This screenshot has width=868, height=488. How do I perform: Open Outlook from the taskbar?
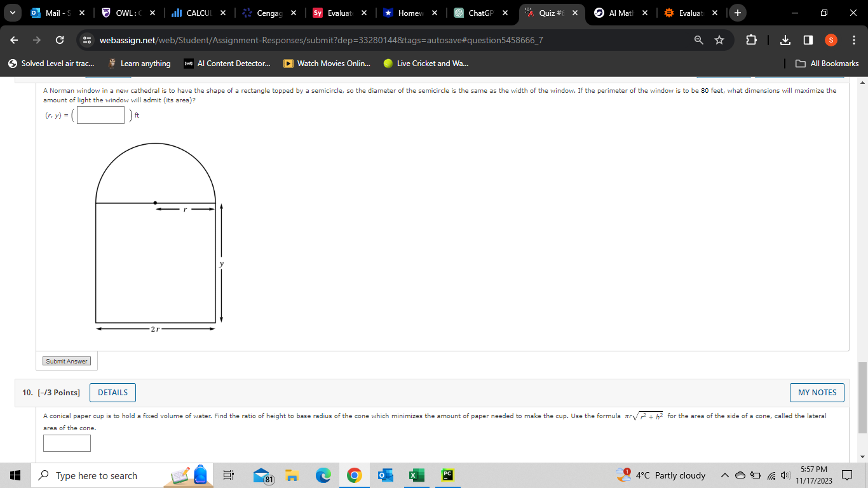[x=385, y=475]
